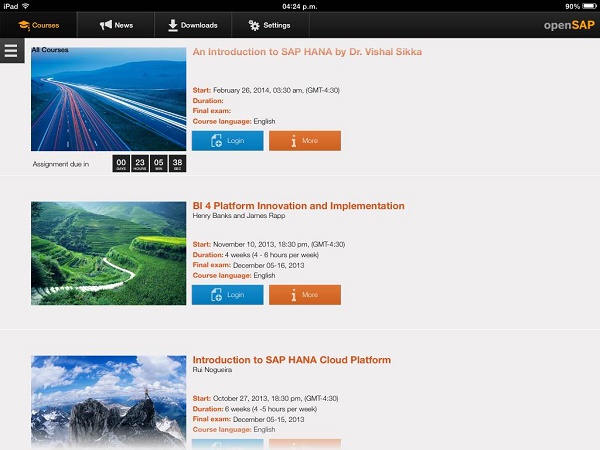Open title Introduction to SAP HANA Cloud Platform
The image size is (600, 450).
pyautogui.click(x=292, y=360)
